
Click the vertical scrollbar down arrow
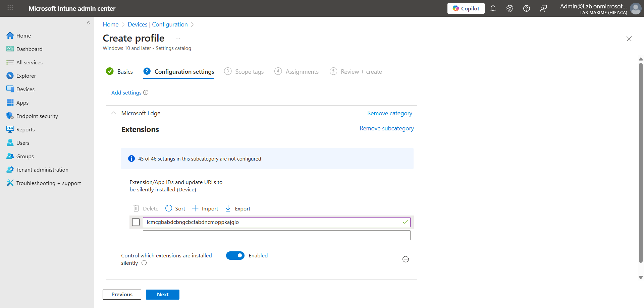641,278
